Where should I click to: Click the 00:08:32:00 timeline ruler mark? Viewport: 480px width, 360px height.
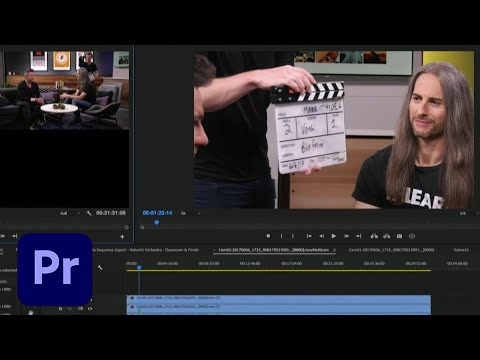[209, 263]
